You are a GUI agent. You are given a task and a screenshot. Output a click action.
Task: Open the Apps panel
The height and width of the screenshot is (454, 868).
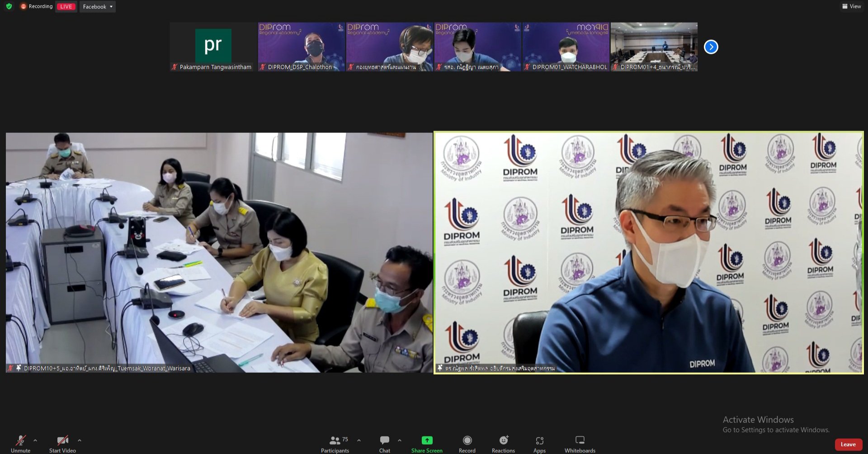(x=539, y=444)
